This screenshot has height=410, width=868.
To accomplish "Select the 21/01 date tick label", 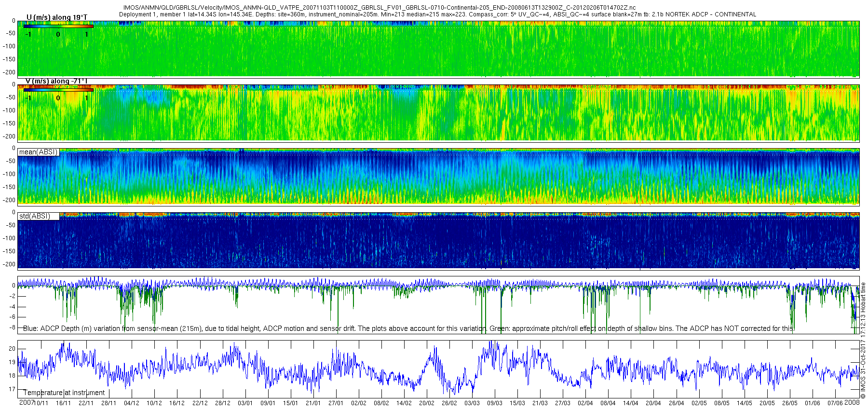I will click(313, 403).
